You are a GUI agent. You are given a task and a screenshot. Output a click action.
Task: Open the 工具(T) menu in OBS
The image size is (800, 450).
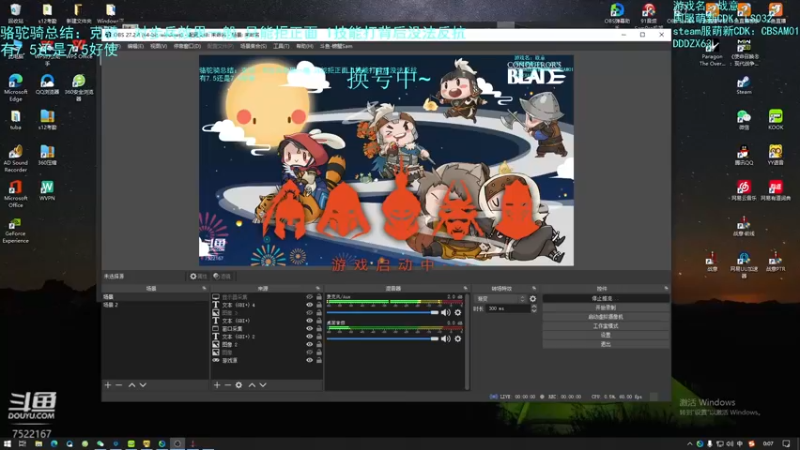[281, 46]
